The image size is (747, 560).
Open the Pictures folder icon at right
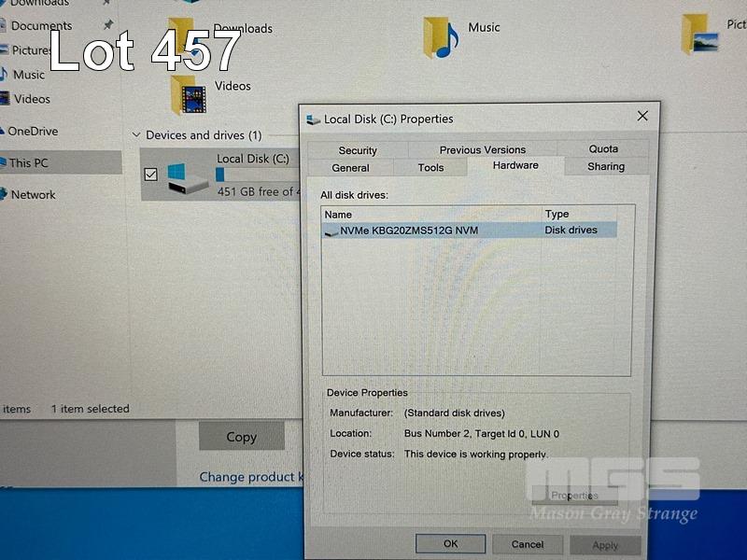coord(699,34)
